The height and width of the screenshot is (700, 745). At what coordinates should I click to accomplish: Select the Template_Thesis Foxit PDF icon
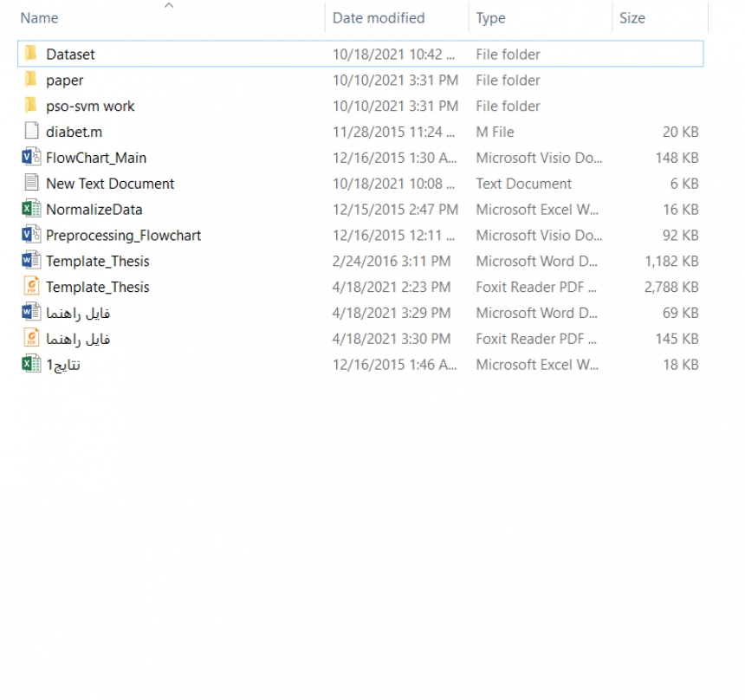(31, 287)
